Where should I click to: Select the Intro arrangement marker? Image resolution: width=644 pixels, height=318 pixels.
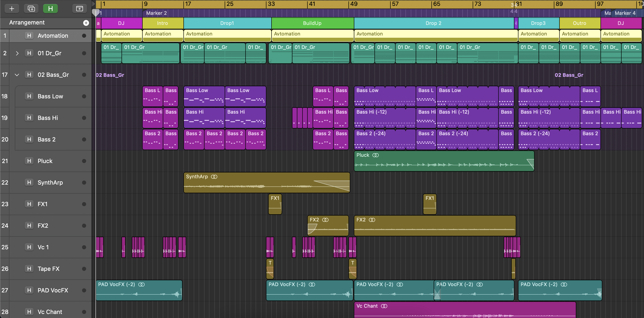[163, 23]
